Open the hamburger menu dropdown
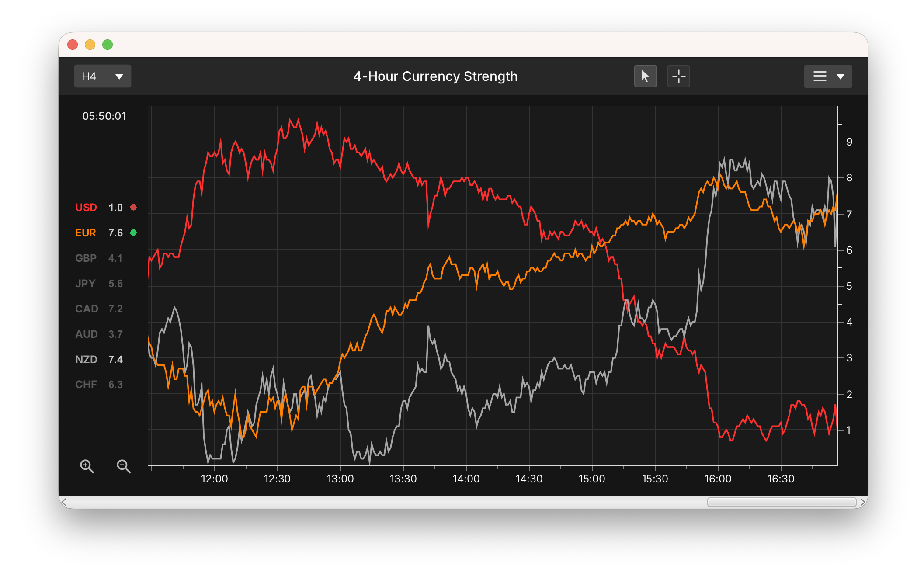Image resolution: width=924 pixels, height=583 pixels. click(x=828, y=76)
